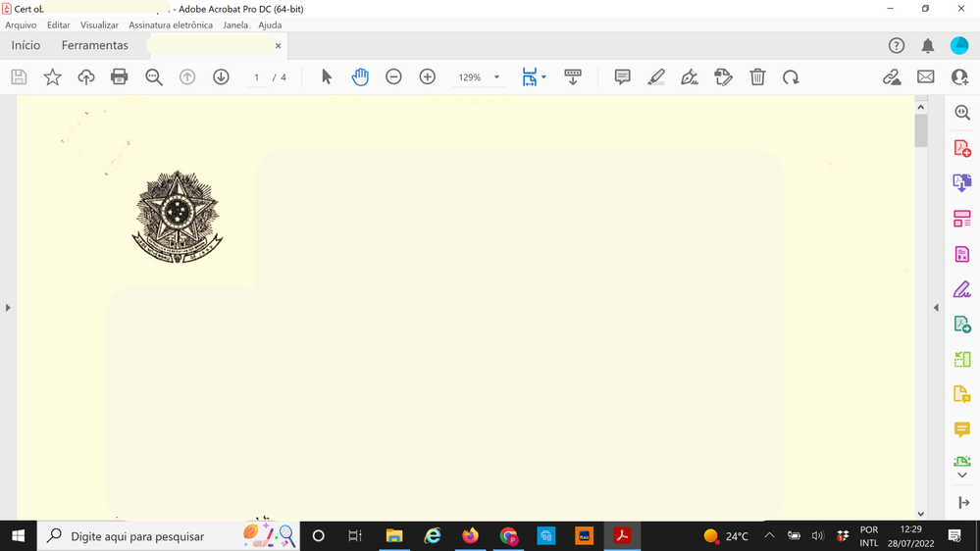
Task: Open Task View on the taskbar
Action: pyautogui.click(x=355, y=536)
